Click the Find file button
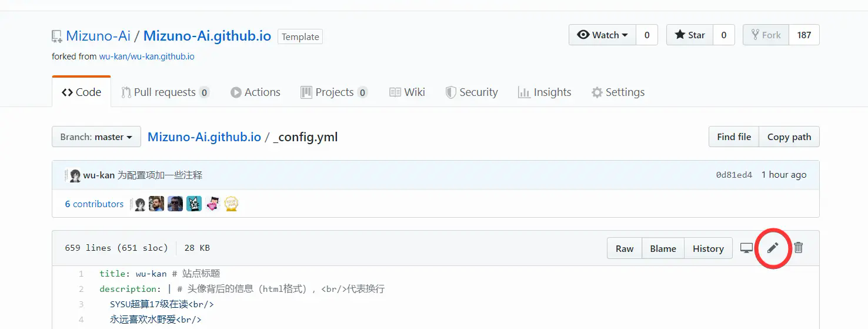 pos(734,137)
